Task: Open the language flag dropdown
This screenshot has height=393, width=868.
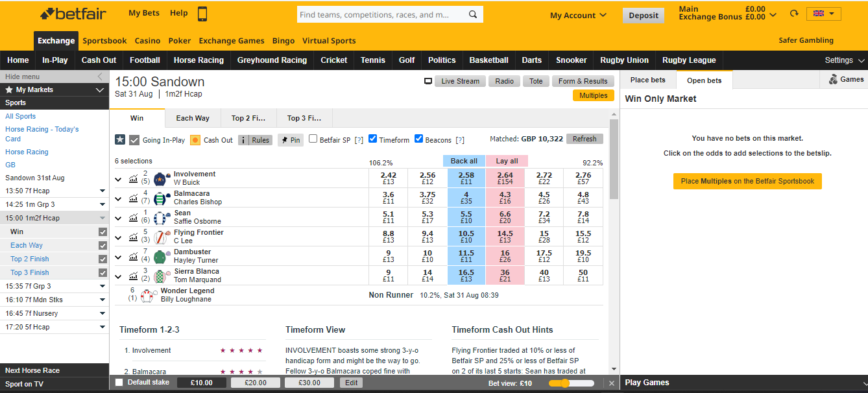Action: [823, 14]
